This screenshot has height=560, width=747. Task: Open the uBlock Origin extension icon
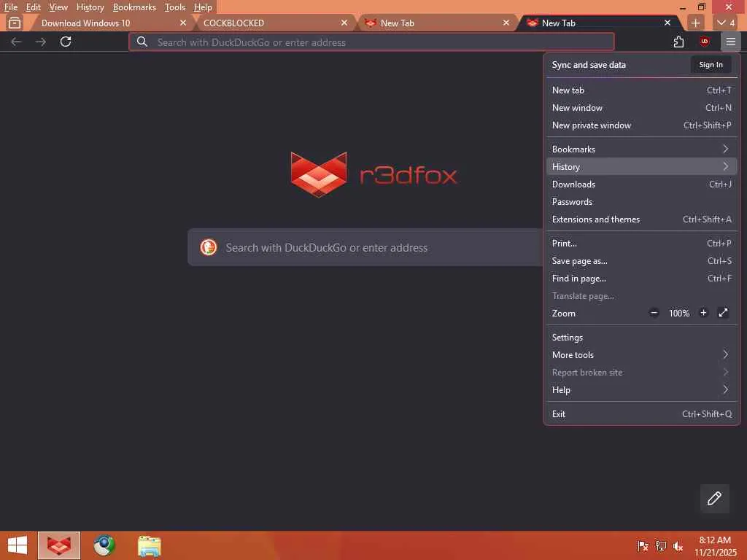click(705, 42)
